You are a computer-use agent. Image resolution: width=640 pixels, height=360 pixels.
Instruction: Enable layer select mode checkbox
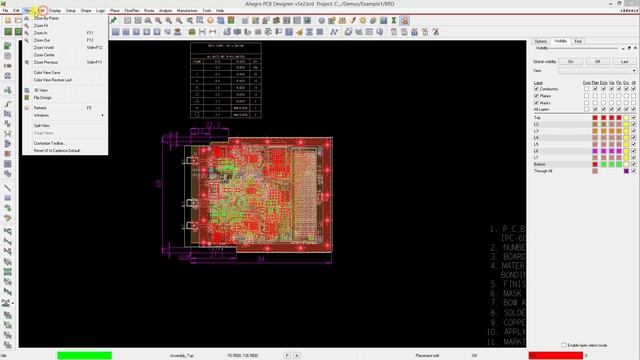click(564, 345)
